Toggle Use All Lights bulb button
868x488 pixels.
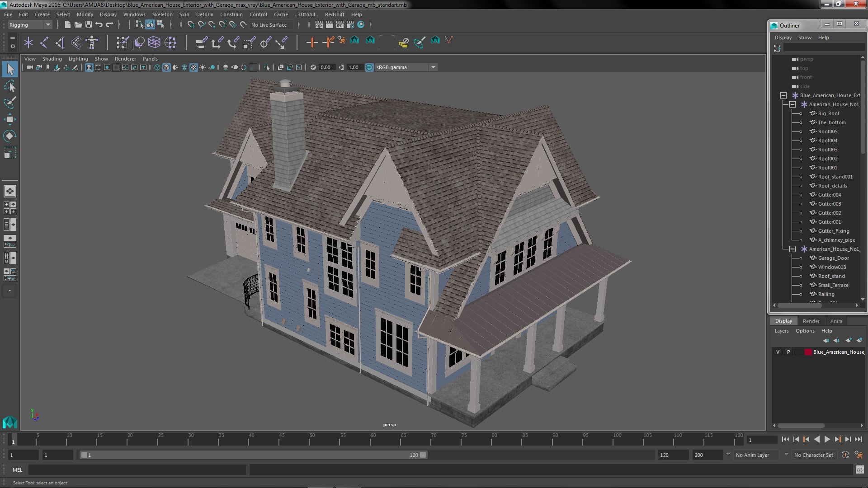click(203, 67)
